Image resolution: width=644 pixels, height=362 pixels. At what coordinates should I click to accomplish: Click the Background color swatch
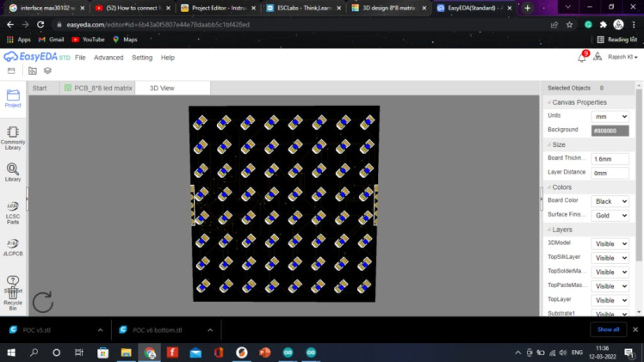coord(610,131)
